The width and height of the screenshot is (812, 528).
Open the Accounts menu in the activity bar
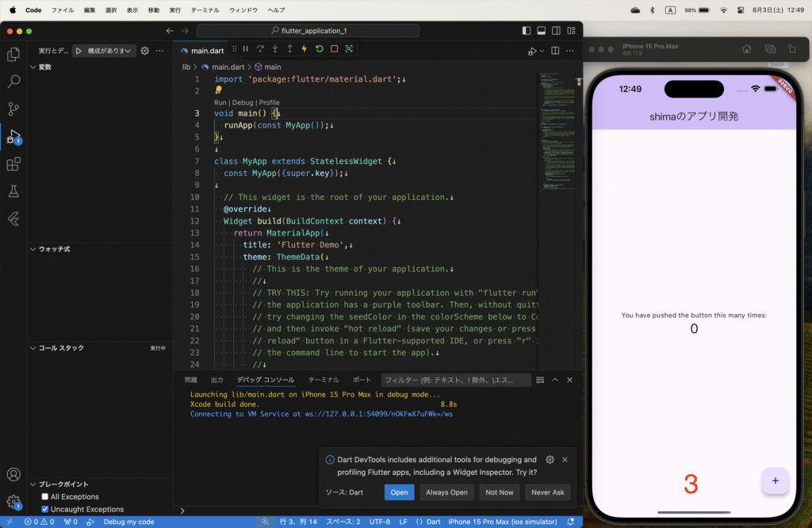coord(13,474)
